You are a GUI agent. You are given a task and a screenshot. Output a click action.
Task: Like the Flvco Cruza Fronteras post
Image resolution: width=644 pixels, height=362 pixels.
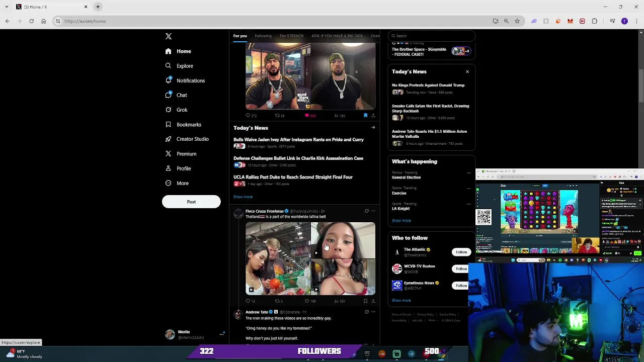307,301
